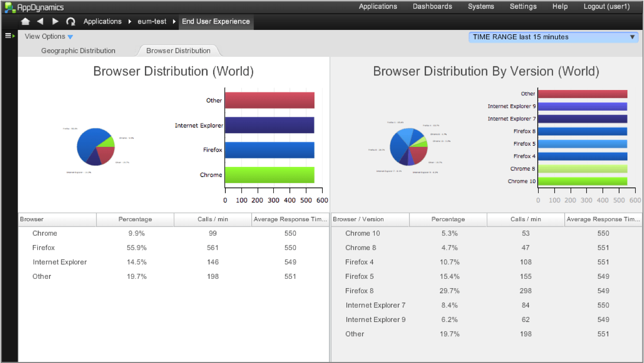Open the Dashboards menu
The height and width of the screenshot is (363, 644).
click(432, 7)
